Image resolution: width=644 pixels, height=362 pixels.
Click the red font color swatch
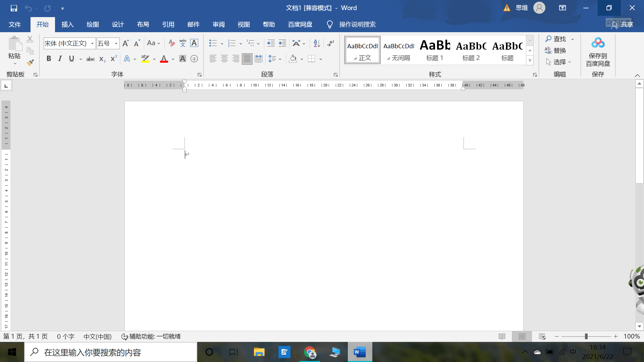click(x=164, y=59)
